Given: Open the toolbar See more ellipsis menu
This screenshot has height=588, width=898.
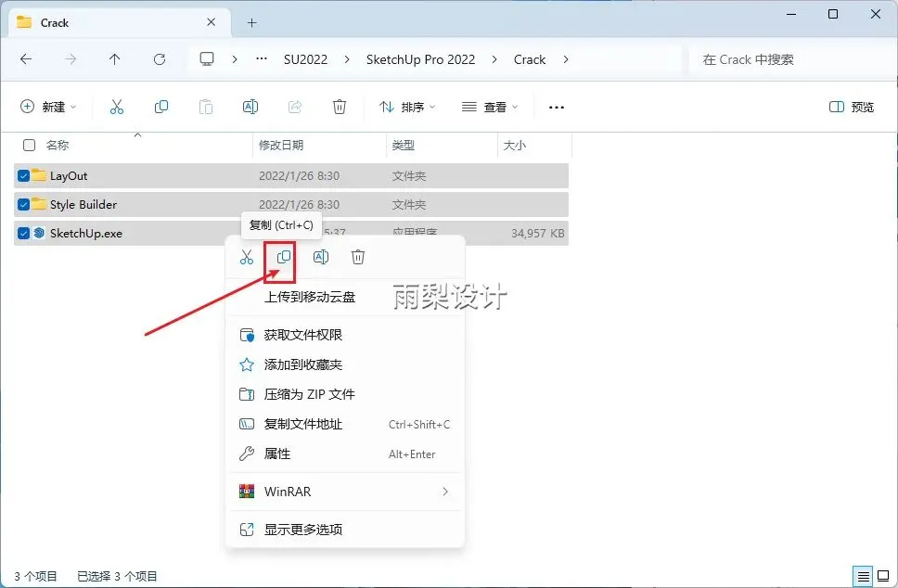Looking at the screenshot, I should (557, 107).
